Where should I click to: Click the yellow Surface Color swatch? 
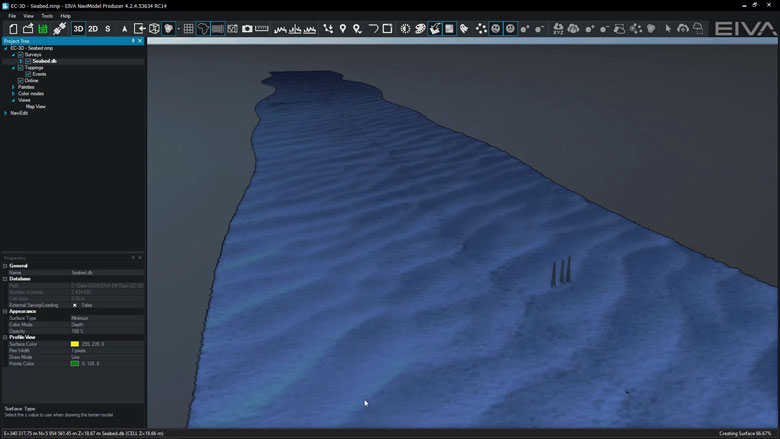coord(75,344)
